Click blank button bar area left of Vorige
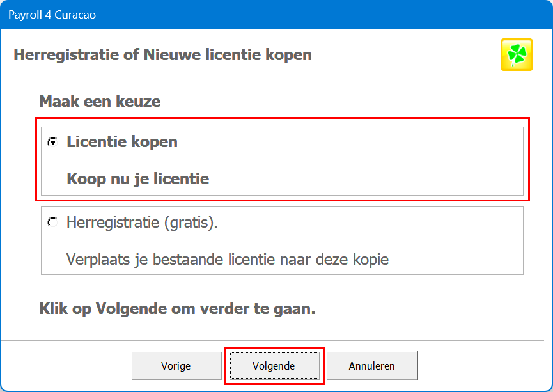The width and height of the screenshot is (553, 392). 64,366
